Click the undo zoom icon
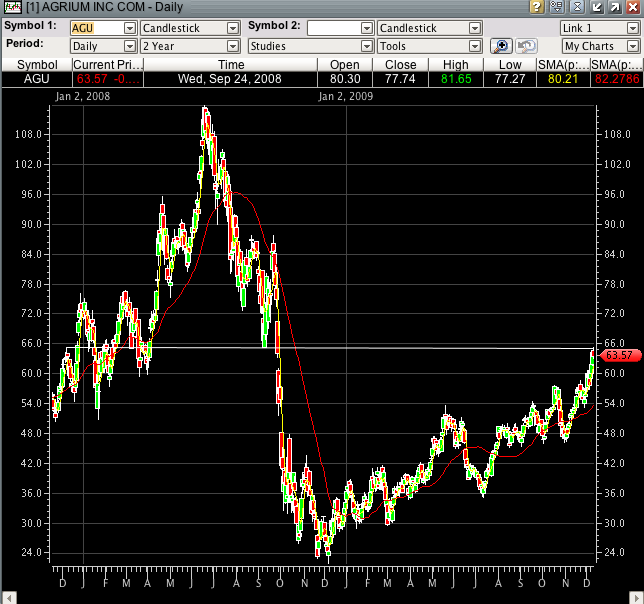Image resolution: width=644 pixels, height=604 pixels. click(526, 46)
